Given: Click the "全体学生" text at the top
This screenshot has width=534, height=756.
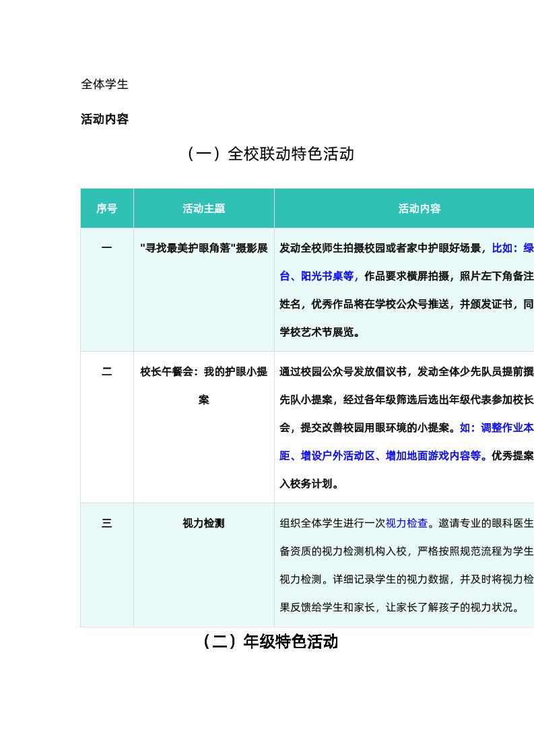Looking at the screenshot, I should coord(104,84).
